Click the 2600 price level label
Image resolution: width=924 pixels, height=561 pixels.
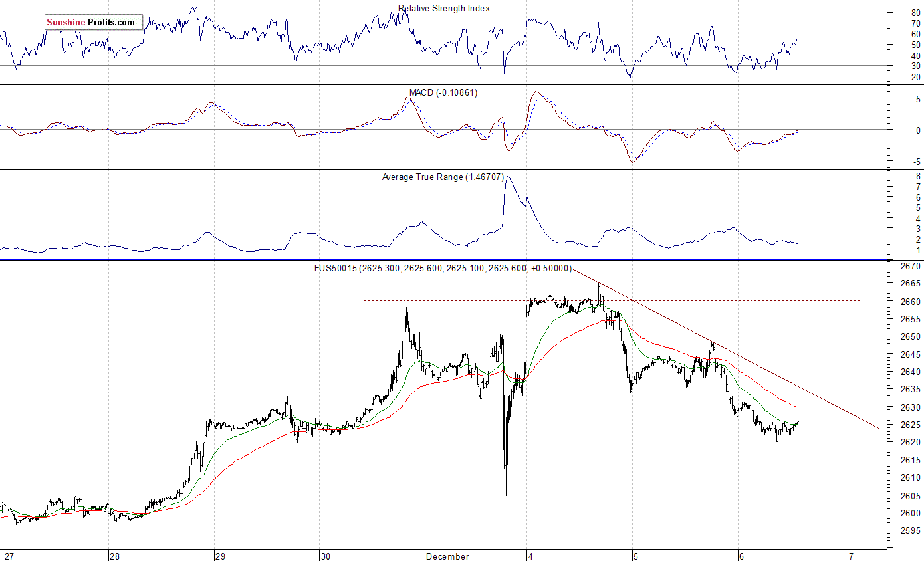909,513
